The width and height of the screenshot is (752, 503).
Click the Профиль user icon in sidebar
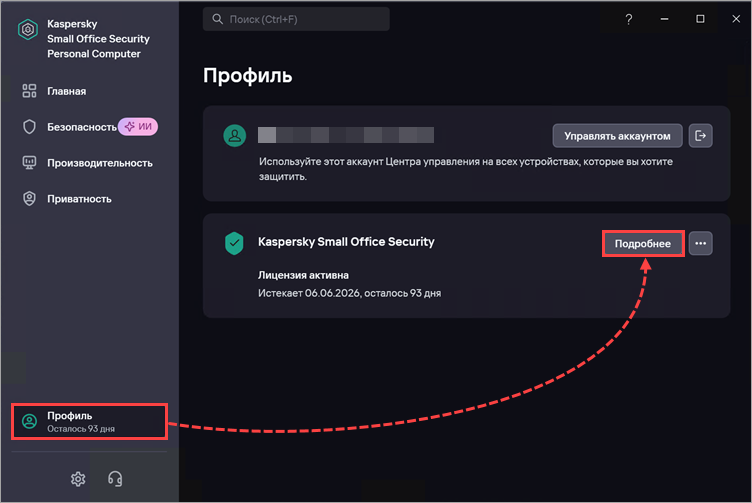pyautogui.click(x=29, y=421)
